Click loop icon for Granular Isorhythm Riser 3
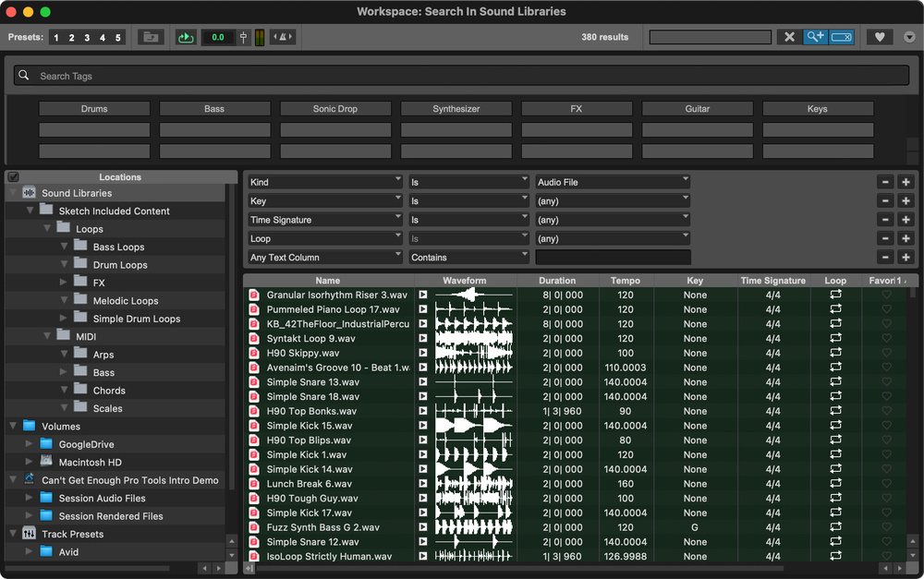Screen dimensions: 924x579 click(x=835, y=296)
